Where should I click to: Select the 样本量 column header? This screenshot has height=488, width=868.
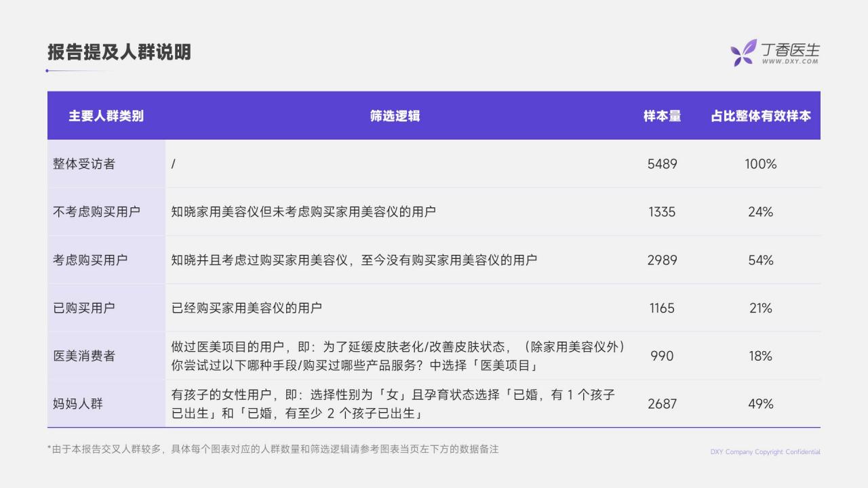click(662, 116)
